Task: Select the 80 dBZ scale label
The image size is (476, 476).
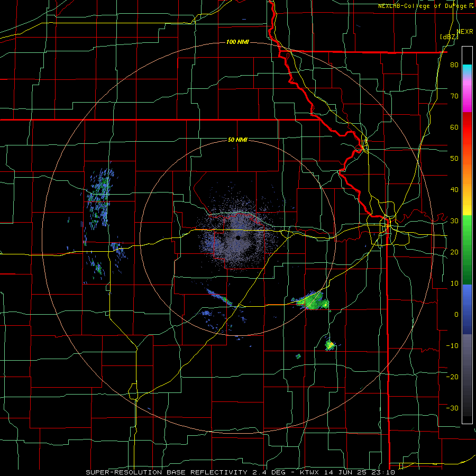Action: click(x=454, y=65)
